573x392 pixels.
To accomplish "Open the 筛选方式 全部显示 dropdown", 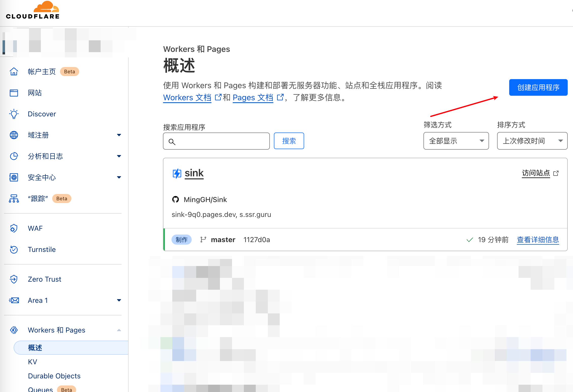I will (x=456, y=141).
